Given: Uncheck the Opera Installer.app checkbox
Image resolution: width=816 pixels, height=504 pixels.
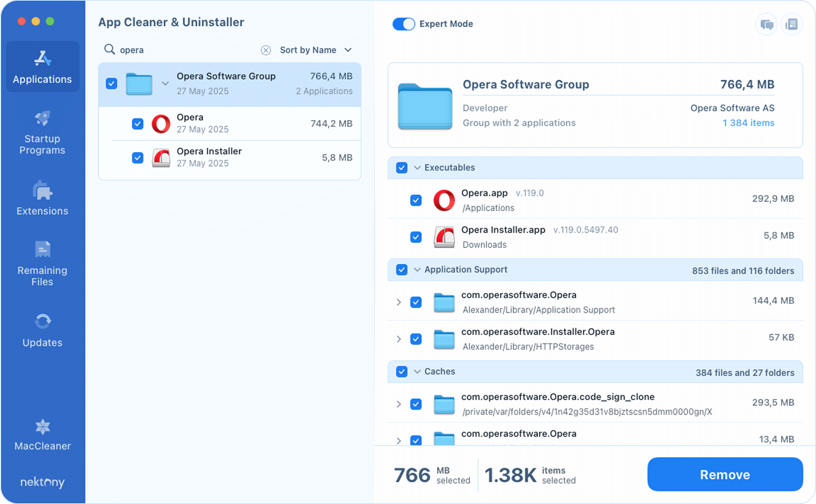Looking at the screenshot, I should (x=416, y=237).
